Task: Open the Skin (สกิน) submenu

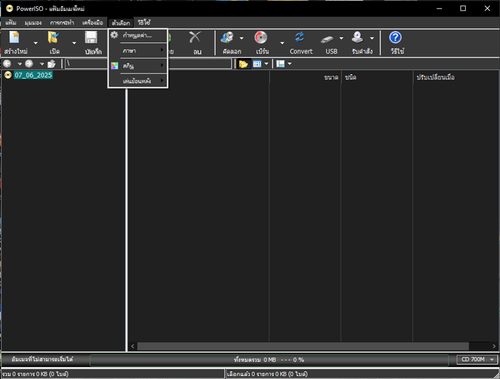Action: [x=138, y=66]
